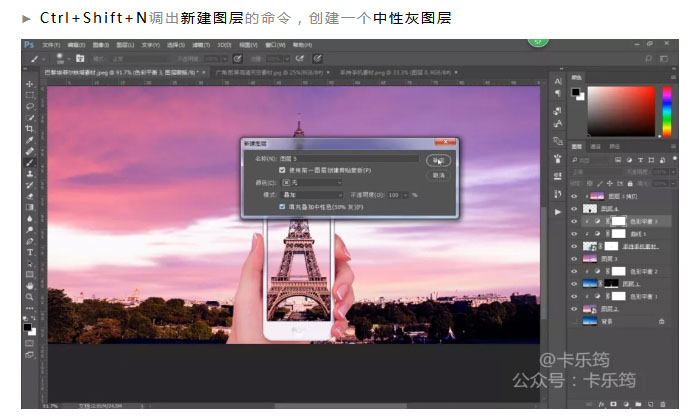Screen dimensions: 700x418
Task: Close the New Layer dialog with red X
Action: (x=446, y=142)
